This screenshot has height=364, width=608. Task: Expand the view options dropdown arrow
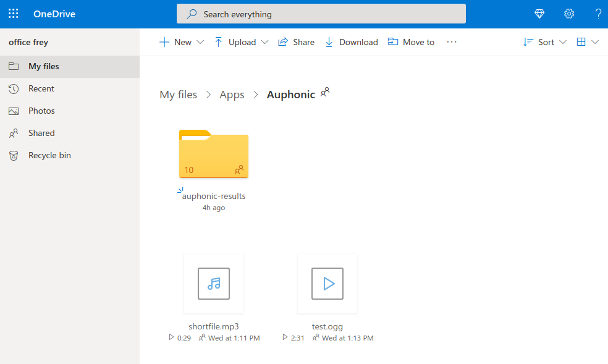595,42
